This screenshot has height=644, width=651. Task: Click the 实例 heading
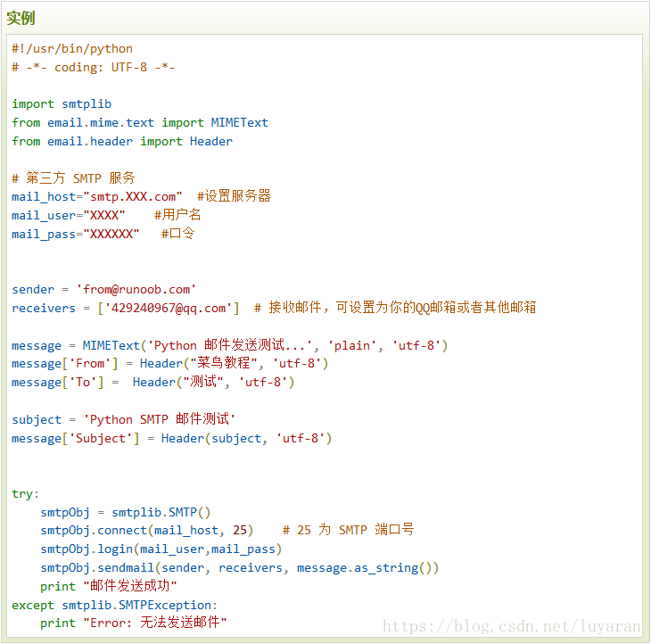point(21,18)
